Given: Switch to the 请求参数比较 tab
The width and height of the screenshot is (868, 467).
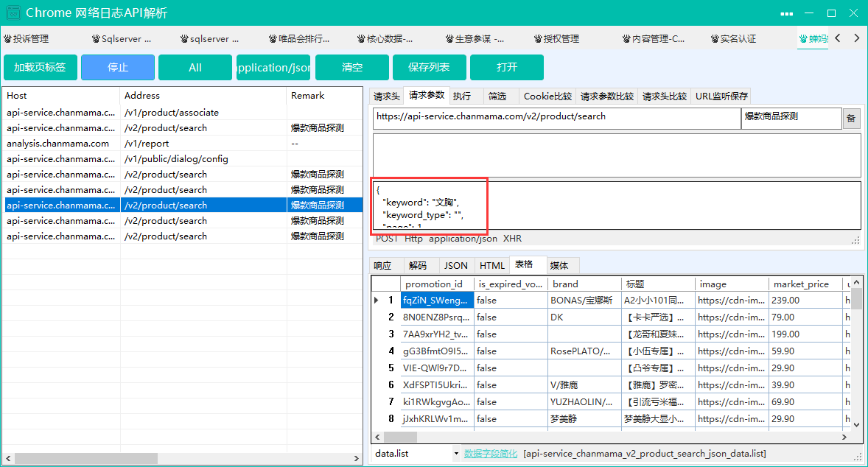Looking at the screenshot, I should [606, 96].
